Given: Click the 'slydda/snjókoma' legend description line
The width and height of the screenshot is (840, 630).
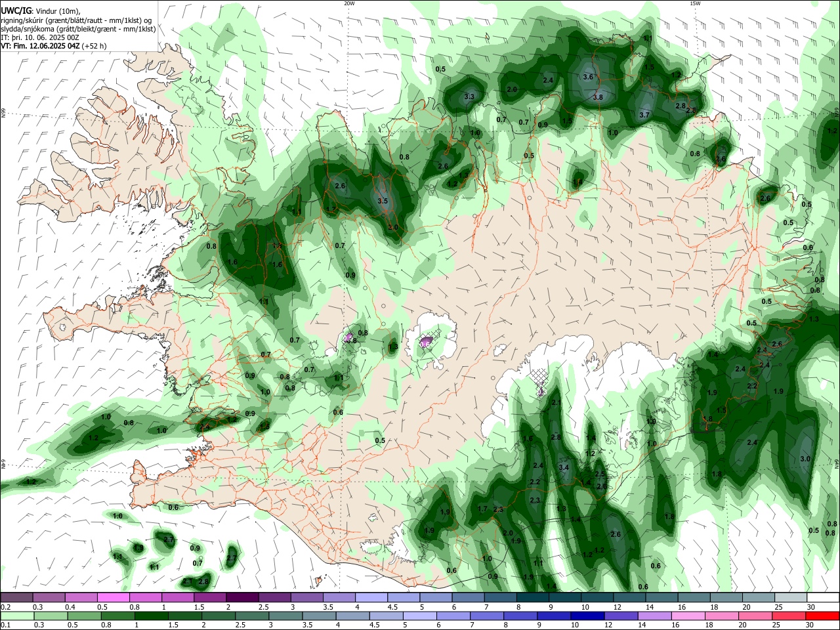Looking at the screenshot, I should point(78,29).
